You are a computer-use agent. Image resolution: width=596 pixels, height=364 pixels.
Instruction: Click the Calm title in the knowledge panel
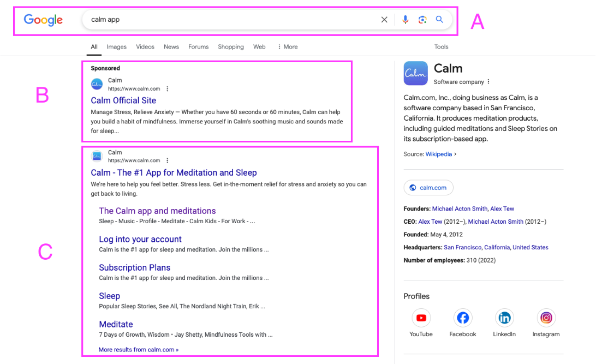click(448, 68)
